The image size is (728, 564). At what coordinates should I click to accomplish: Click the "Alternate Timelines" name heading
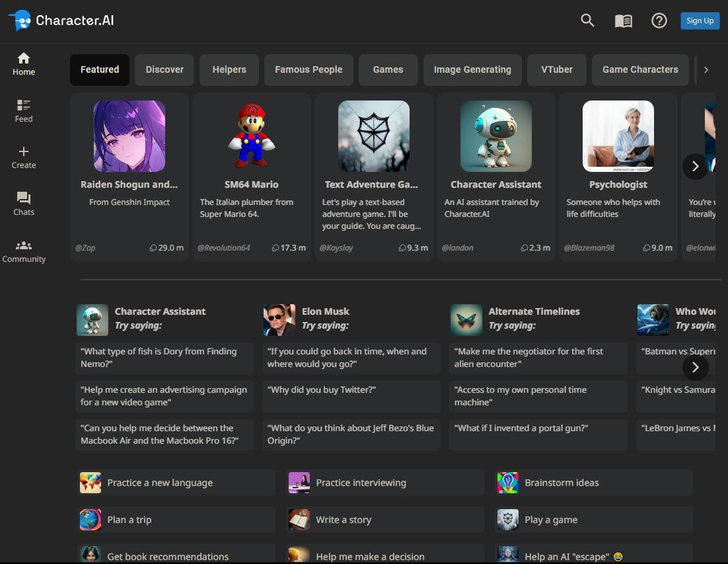point(534,311)
